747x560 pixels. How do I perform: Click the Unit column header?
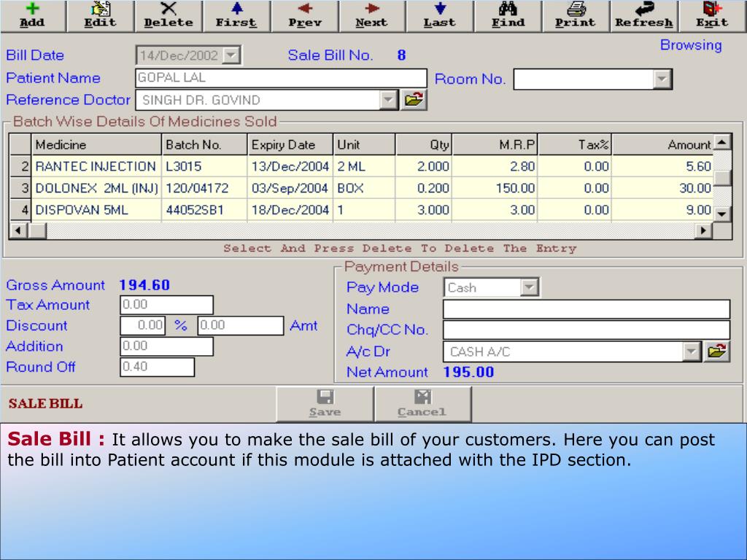(x=365, y=145)
